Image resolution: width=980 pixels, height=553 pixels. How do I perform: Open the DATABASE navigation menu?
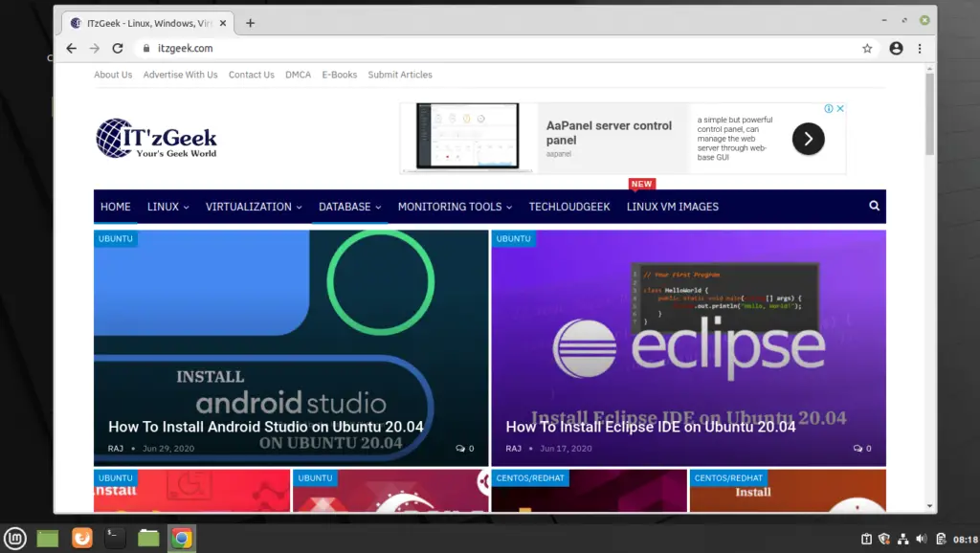point(350,207)
